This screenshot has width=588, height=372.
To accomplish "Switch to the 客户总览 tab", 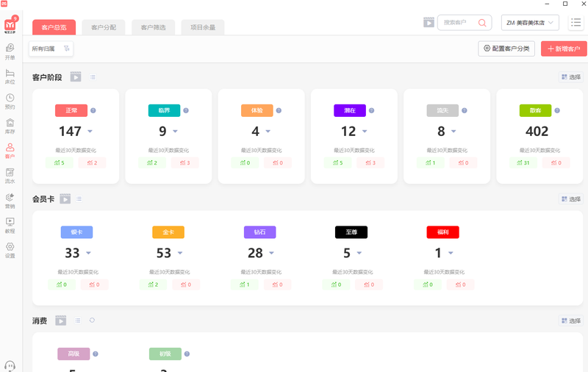I will pos(54,27).
